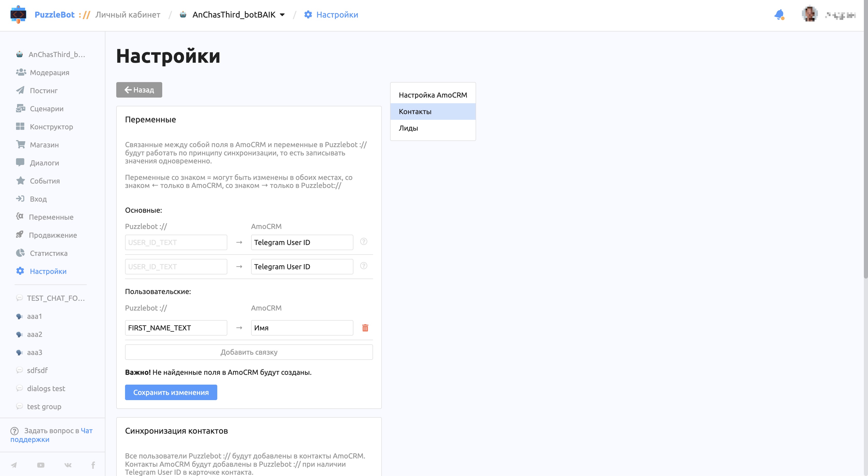The width and height of the screenshot is (868, 476).
Task: Click the question mark support icon
Action: 14,431
